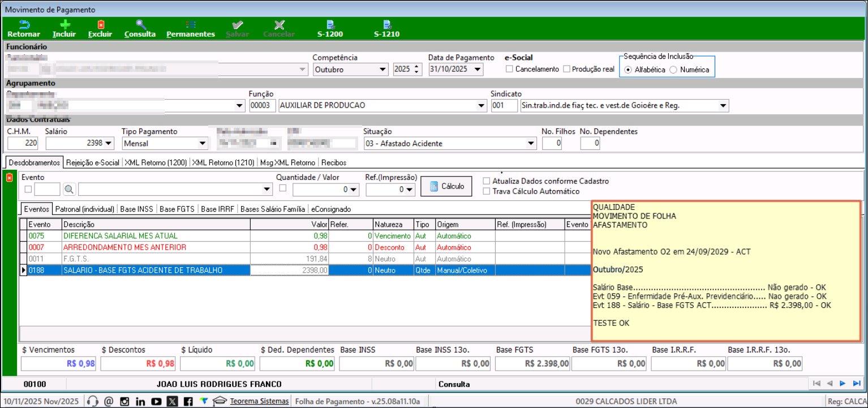Expand the Tipo Pagamento dropdown
The height and width of the screenshot is (408, 868).
[202, 144]
